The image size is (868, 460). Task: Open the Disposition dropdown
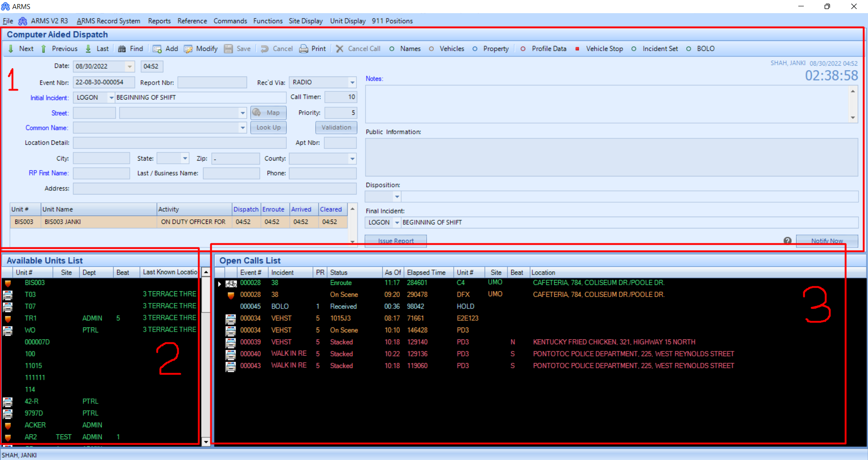click(397, 196)
